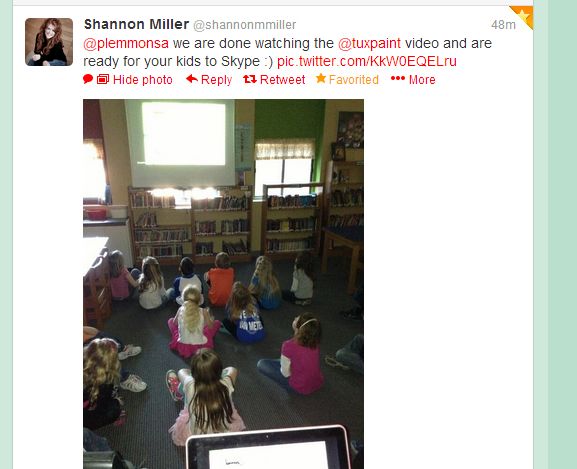577x469 pixels.
Task: Click the photo stack icon
Action: [103, 79]
